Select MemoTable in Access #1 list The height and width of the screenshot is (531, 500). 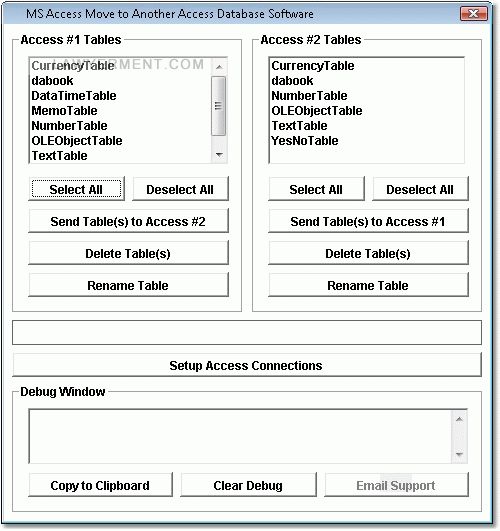pos(121,110)
